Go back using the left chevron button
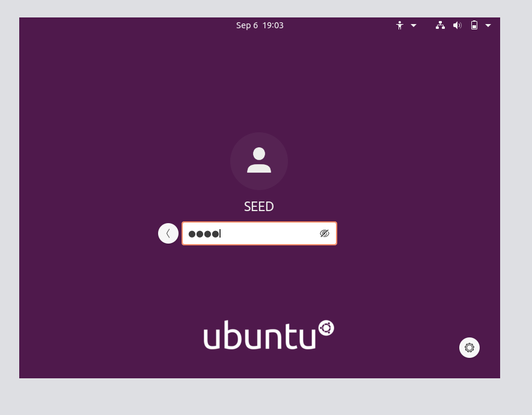Viewport: 532px width, 415px height. coord(168,233)
